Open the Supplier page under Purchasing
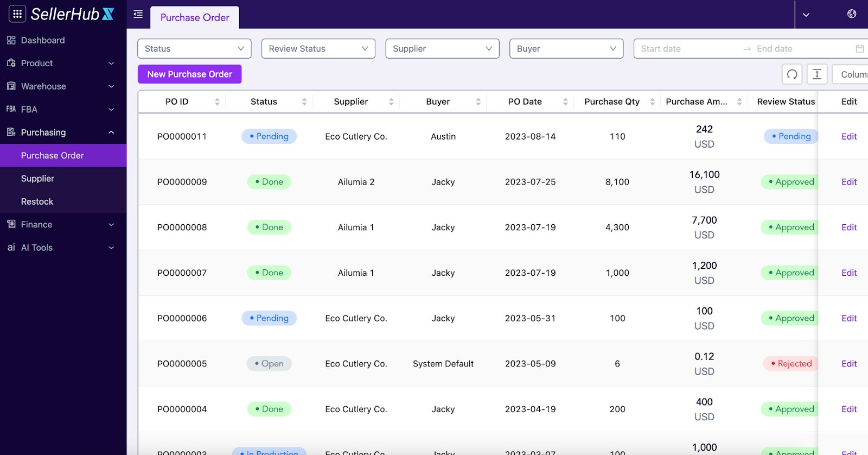Viewport: 868px width, 455px height. click(37, 179)
